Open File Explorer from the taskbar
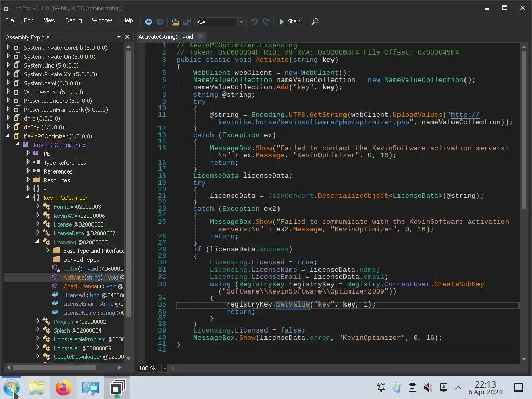Image resolution: width=532 pixels, height=399 pixels. [36, 388]
